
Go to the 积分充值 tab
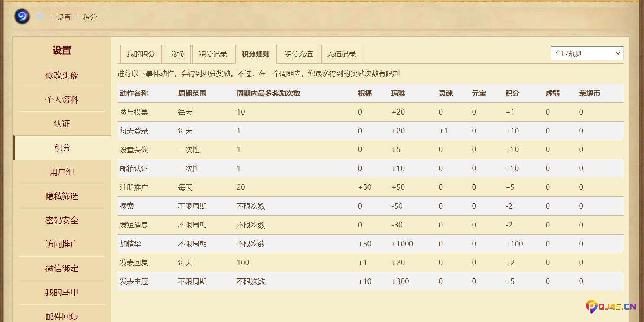point(298,54)
